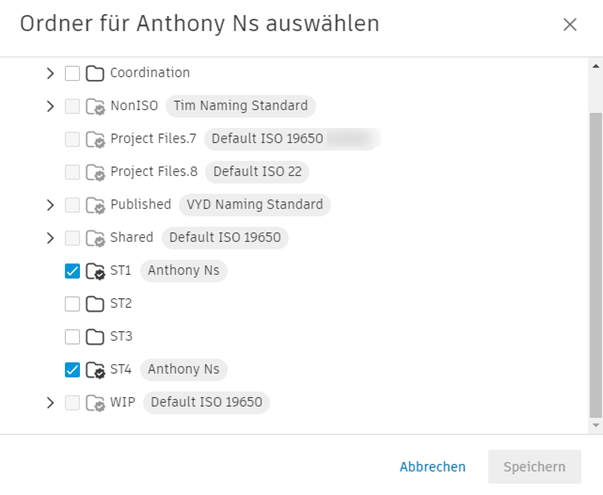Viewport: 603px width, 495px height.
Task: Click the Abbrechen link
Action: [432, 467]
